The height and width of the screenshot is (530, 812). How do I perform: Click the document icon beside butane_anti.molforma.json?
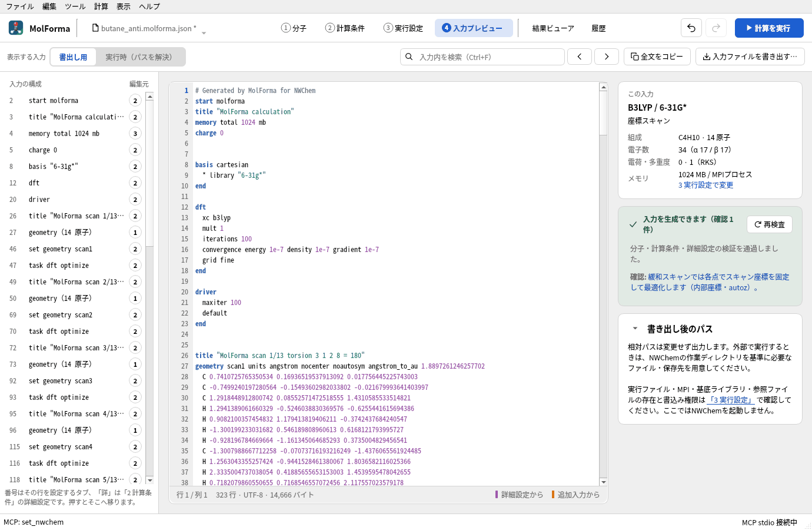click(x=95, y=28)
